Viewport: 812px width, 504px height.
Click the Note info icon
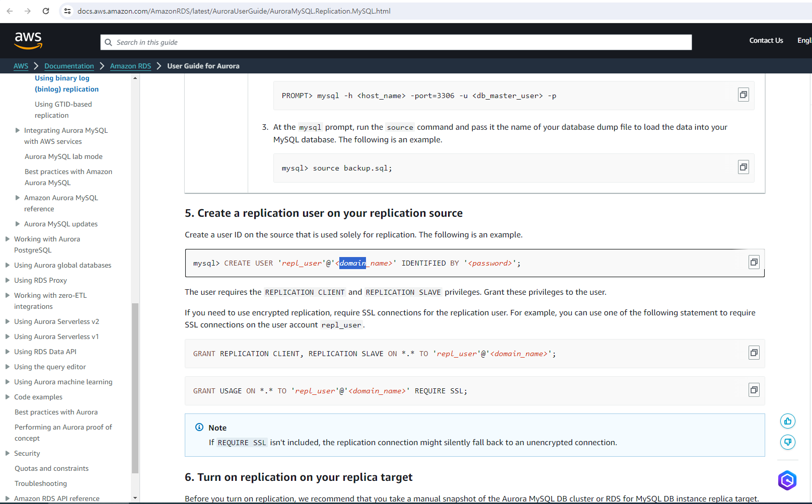point(199,427)
